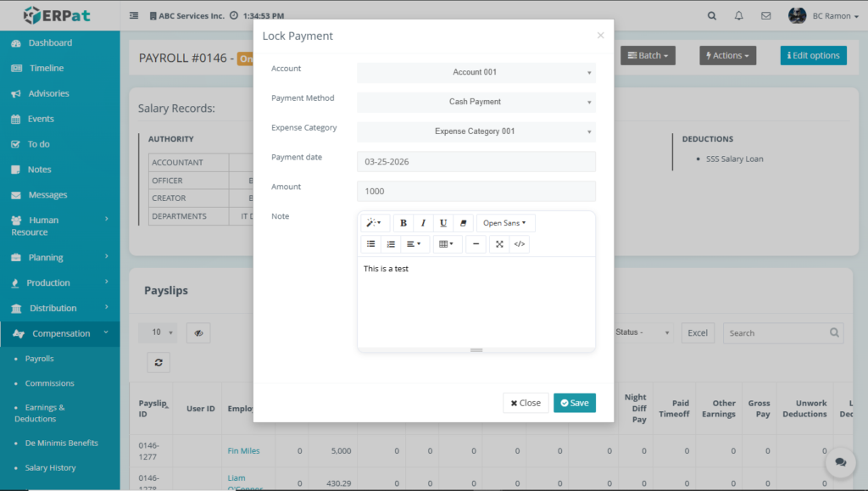The width and height of the screenshot is (868, 491).
Task: Insert a horizontal rule line
Action: coord(476,244)
